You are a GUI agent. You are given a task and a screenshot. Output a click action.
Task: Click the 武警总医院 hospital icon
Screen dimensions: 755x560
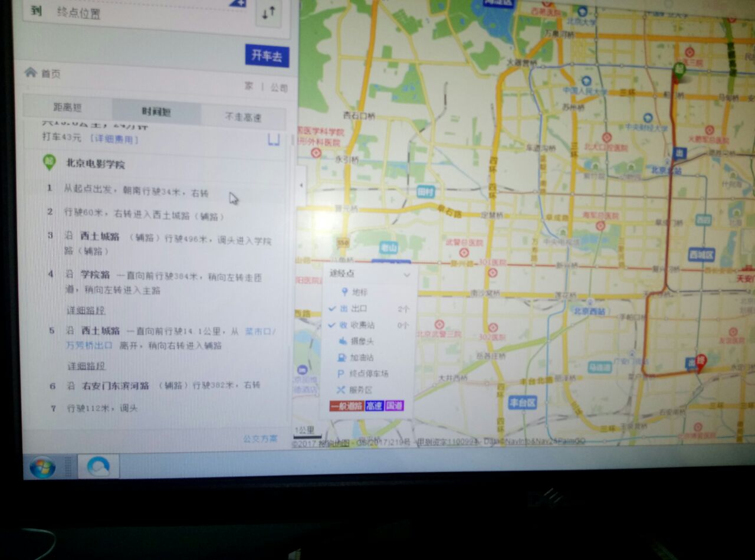click(464, 253)
